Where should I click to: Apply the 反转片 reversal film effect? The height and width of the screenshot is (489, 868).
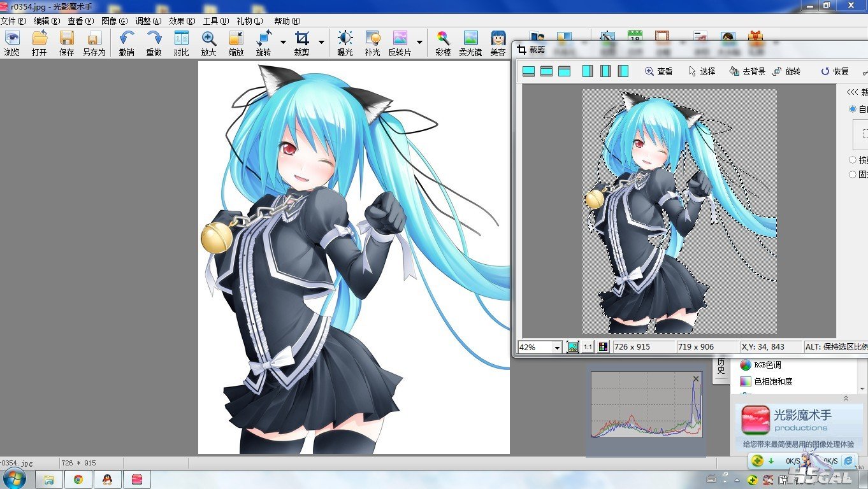pyautogui.click(x=400, y=44)
